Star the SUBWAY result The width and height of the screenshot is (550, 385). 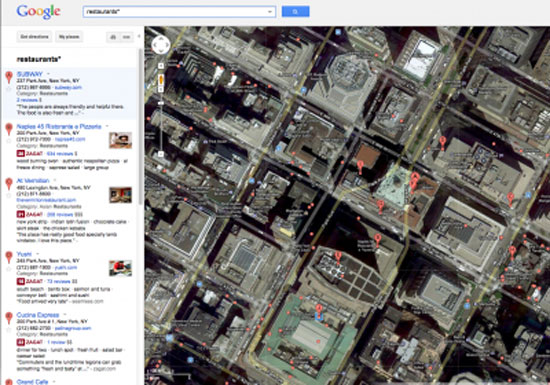click(x=9, y=89)
